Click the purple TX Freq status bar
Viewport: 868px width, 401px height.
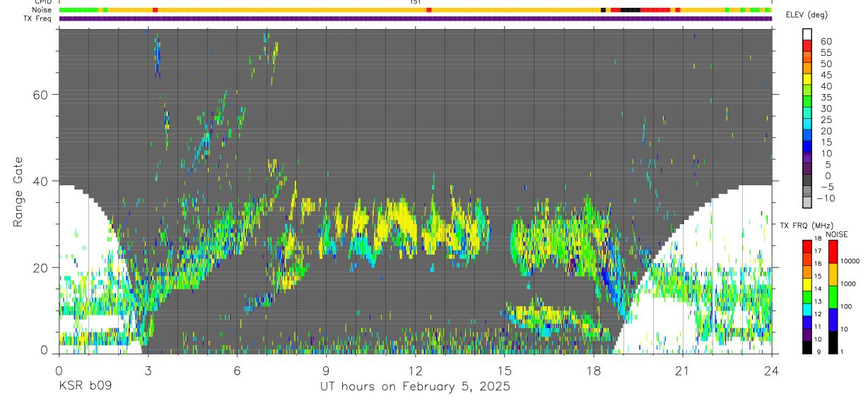(415, 18)
